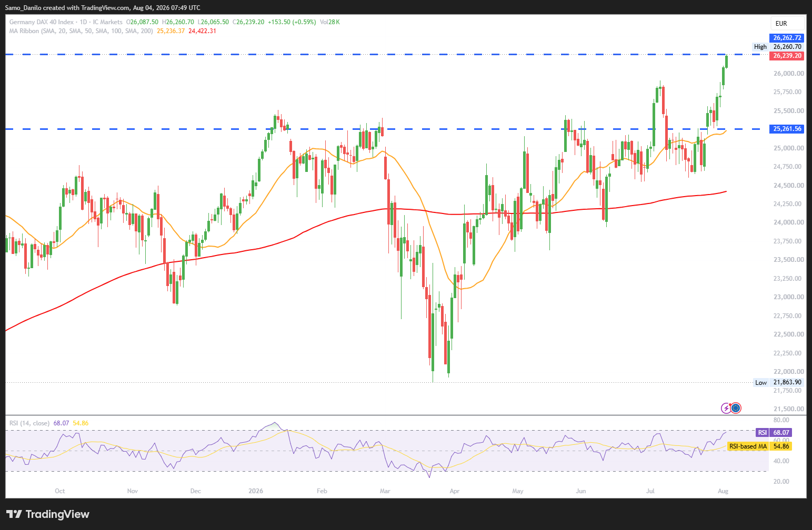Click the Jul label on the time axis
This screenshot has height=530, width=812.
click(x=650, y=491)
